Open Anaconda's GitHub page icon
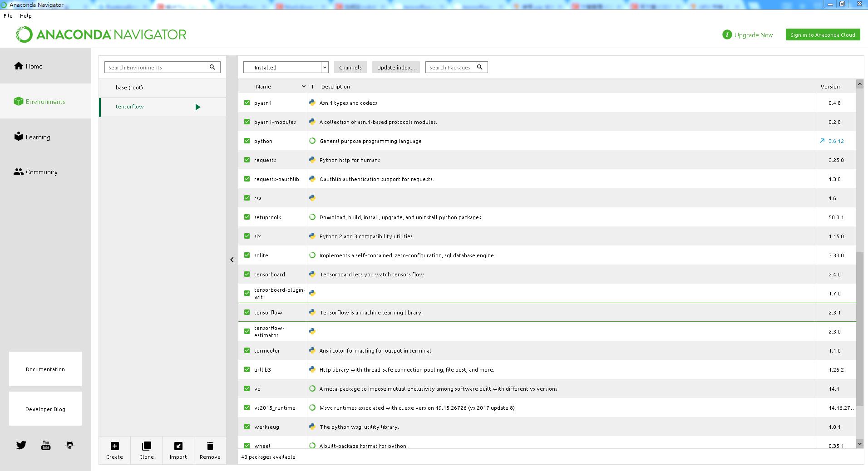 70,445
